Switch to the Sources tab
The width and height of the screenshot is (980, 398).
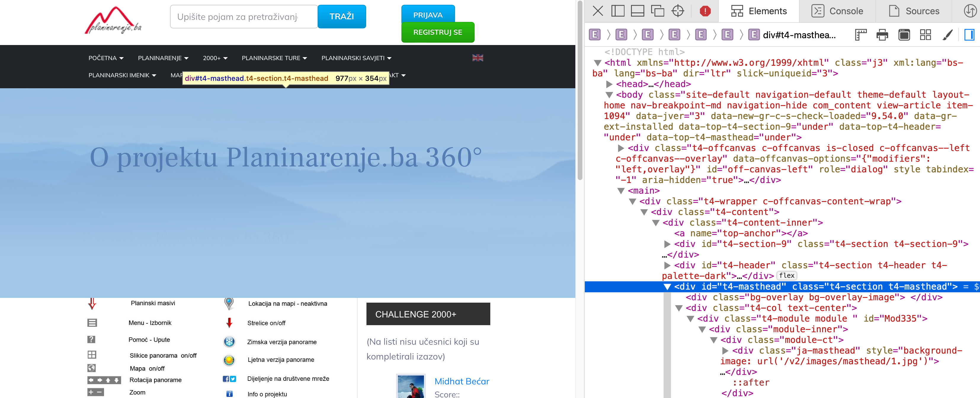[x=914, y=11]
